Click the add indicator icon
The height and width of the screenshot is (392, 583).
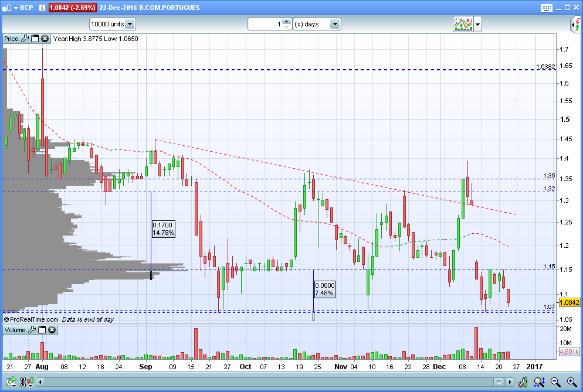[463, 24]
